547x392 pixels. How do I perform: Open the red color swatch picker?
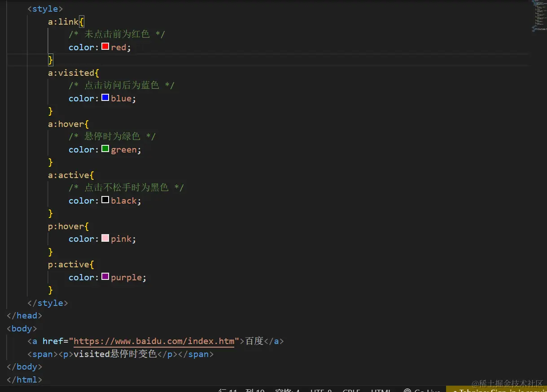point(105,47)
